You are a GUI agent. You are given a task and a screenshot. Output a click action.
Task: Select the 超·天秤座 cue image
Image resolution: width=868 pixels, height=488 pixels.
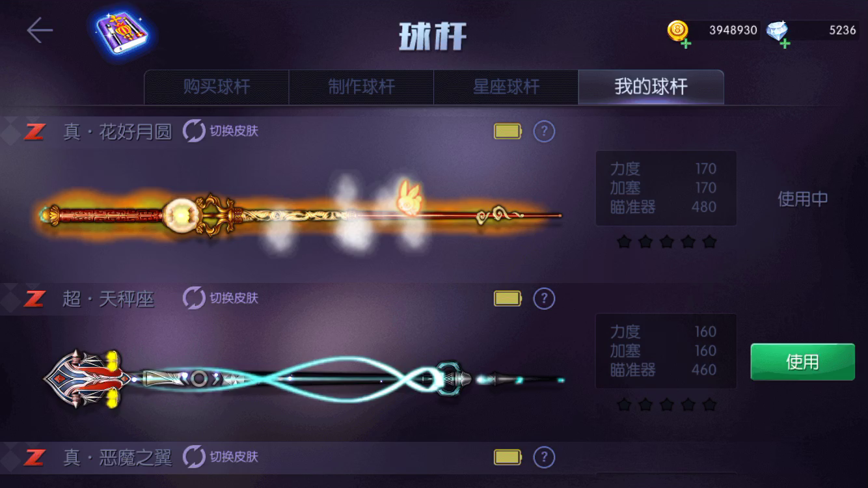pyautogui.click(x=304, y=378)
